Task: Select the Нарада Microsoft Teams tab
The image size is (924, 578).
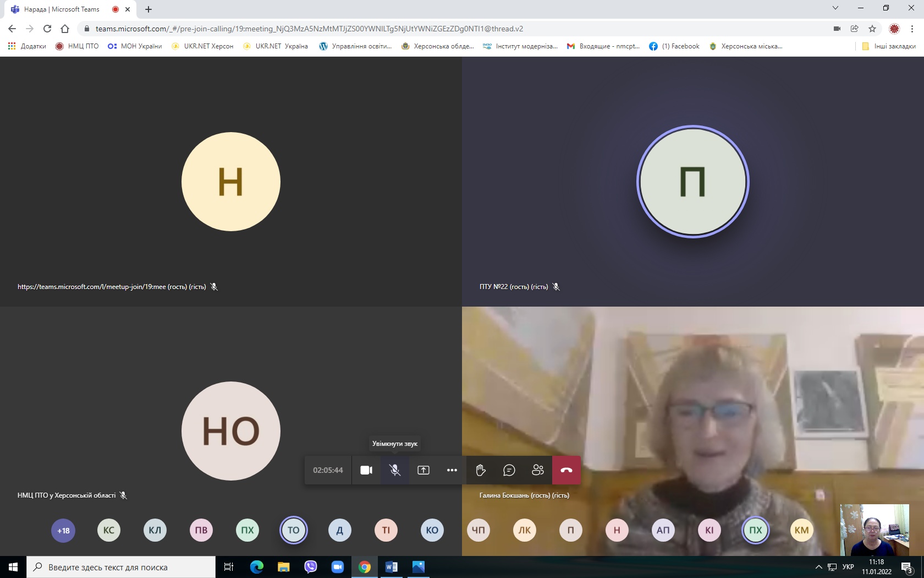Action: pyautogui.click(x=62, y=9)
